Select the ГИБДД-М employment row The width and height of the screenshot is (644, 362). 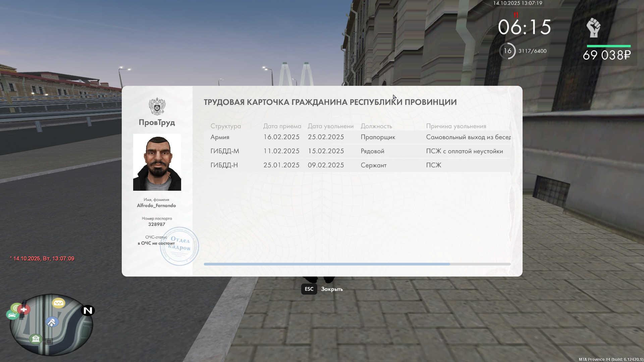click(x=357, y=151)
